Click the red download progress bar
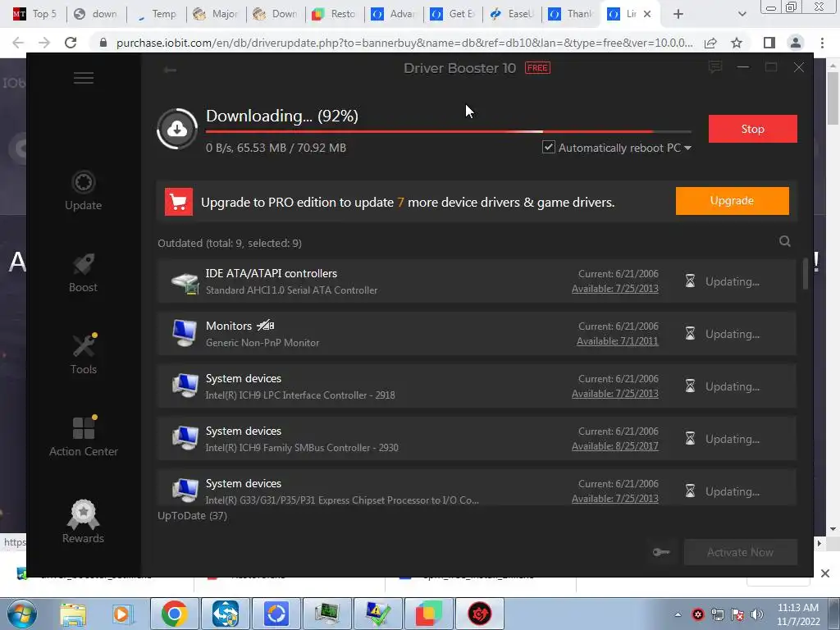Screen dimensions: 840x630 (449, 131)
